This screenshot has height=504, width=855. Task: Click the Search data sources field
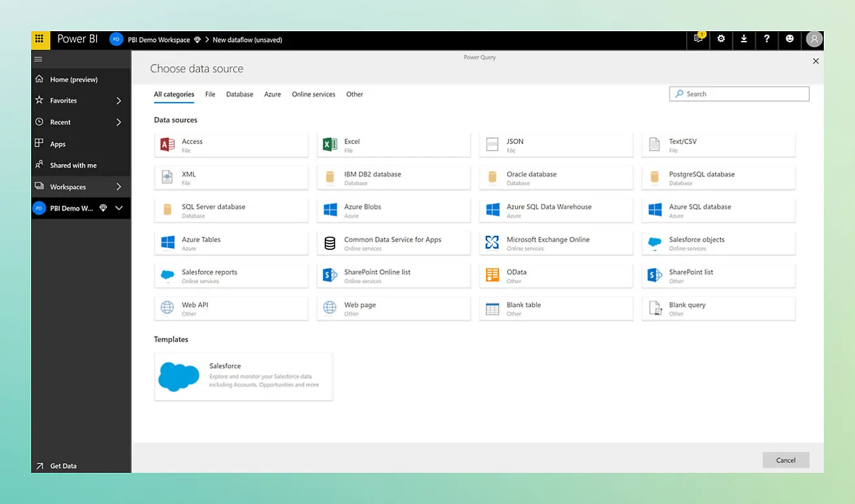(739, 94)
